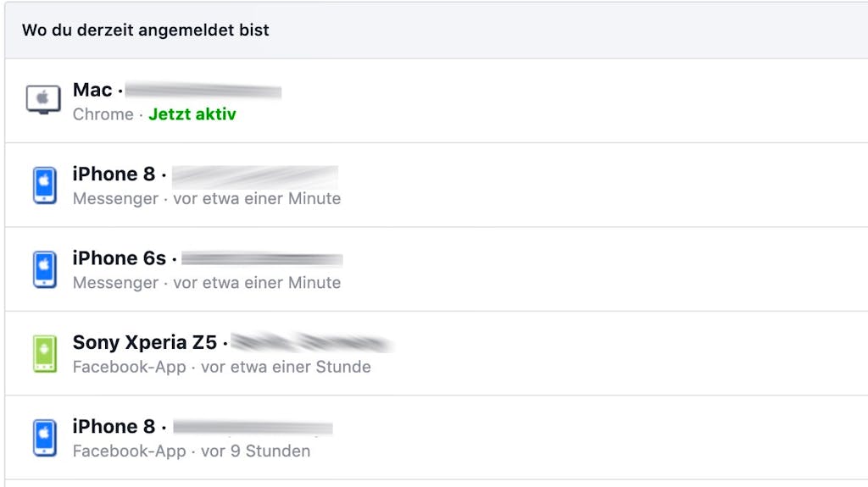Click iPhone 8 name in the Messenger row

point(114,174)
